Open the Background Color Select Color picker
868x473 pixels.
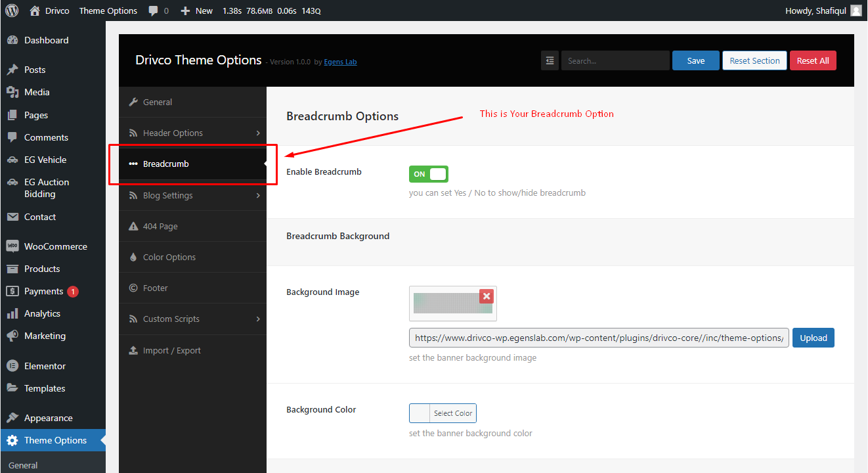tap(443, 413)
